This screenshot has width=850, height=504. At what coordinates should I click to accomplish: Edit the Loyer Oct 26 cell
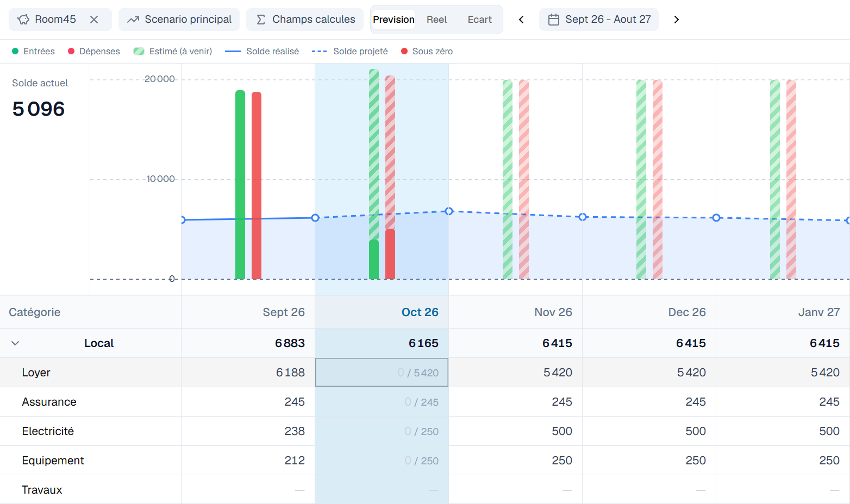(x=382, y=373)
